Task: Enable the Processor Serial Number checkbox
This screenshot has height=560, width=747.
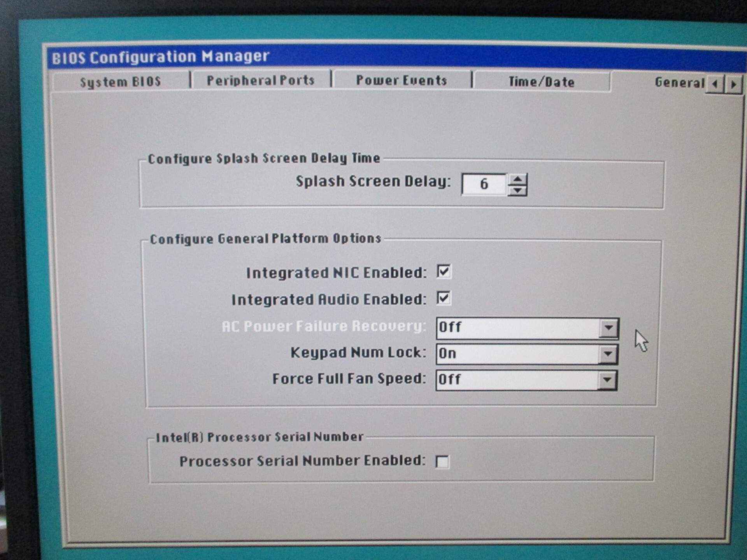Action: pyautogui.click(x=442, y=462)
